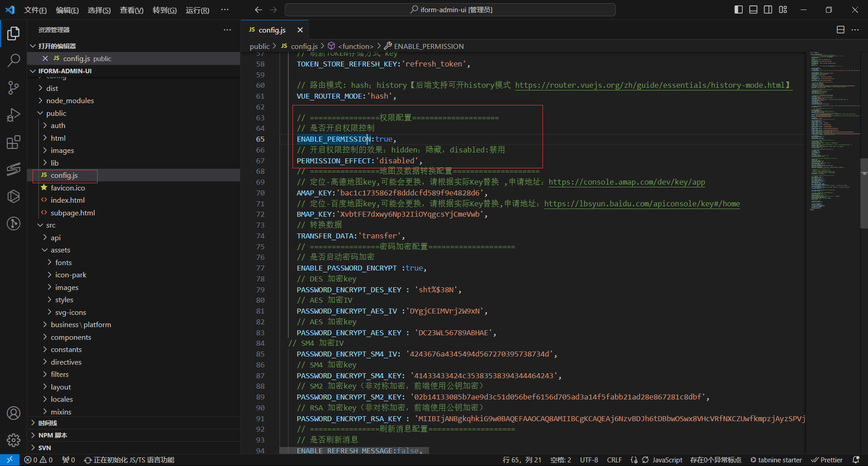
Task: Collapse the src folder
Action: 51,225
